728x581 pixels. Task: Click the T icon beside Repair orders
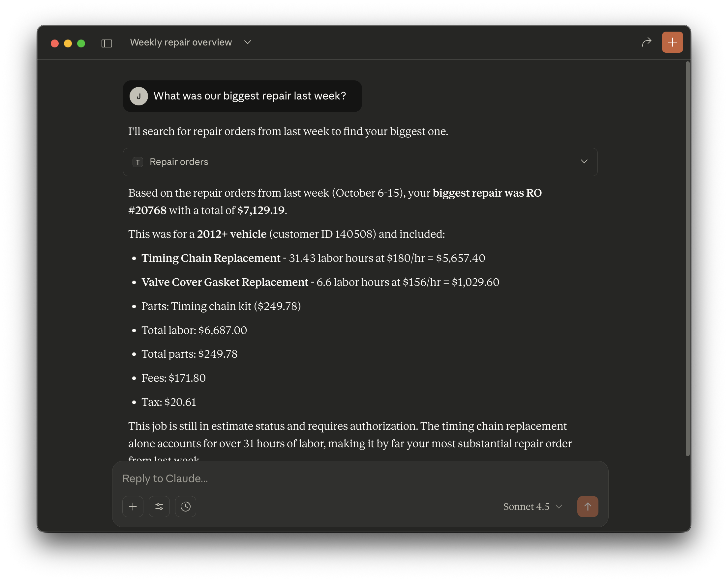(138, 162)
